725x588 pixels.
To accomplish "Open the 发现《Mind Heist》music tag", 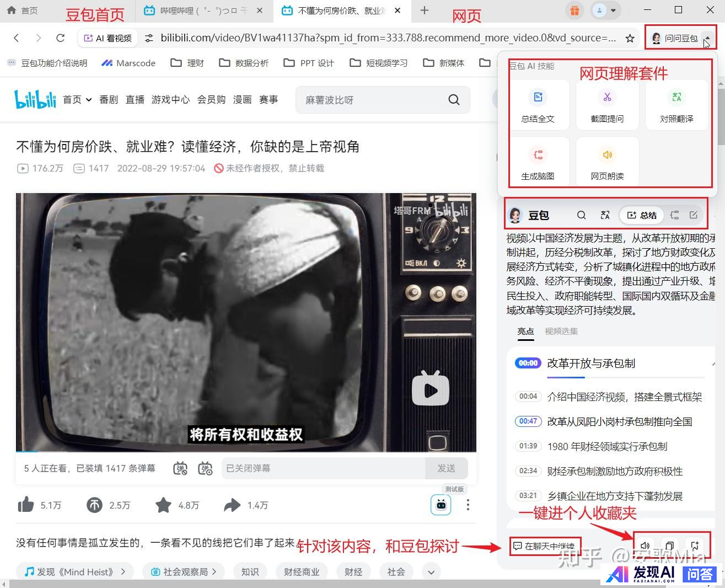I will [x=74, y=572].
